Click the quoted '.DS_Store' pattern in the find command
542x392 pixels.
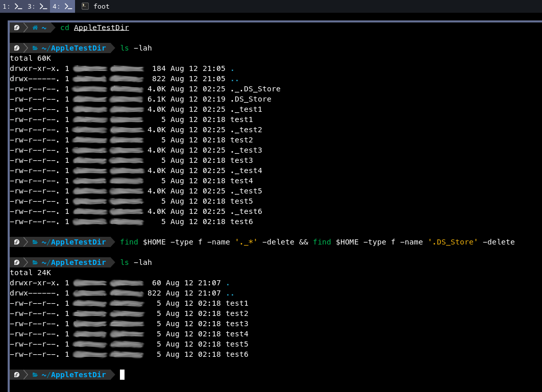453,242
